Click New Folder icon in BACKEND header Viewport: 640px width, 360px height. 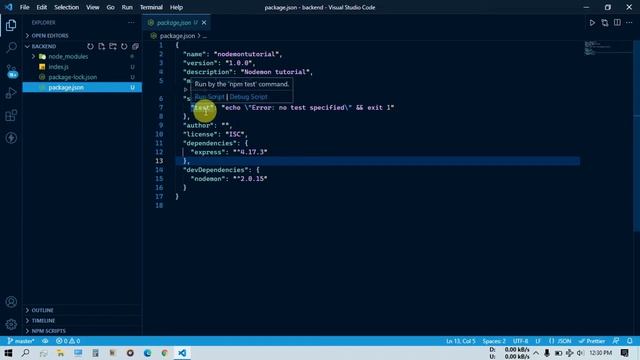coord(113,46)
